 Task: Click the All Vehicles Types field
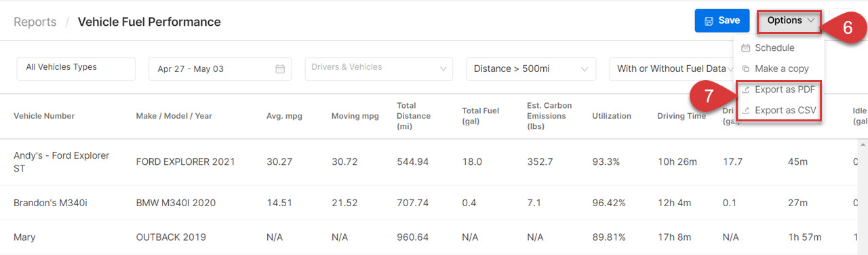coord(76,68)
